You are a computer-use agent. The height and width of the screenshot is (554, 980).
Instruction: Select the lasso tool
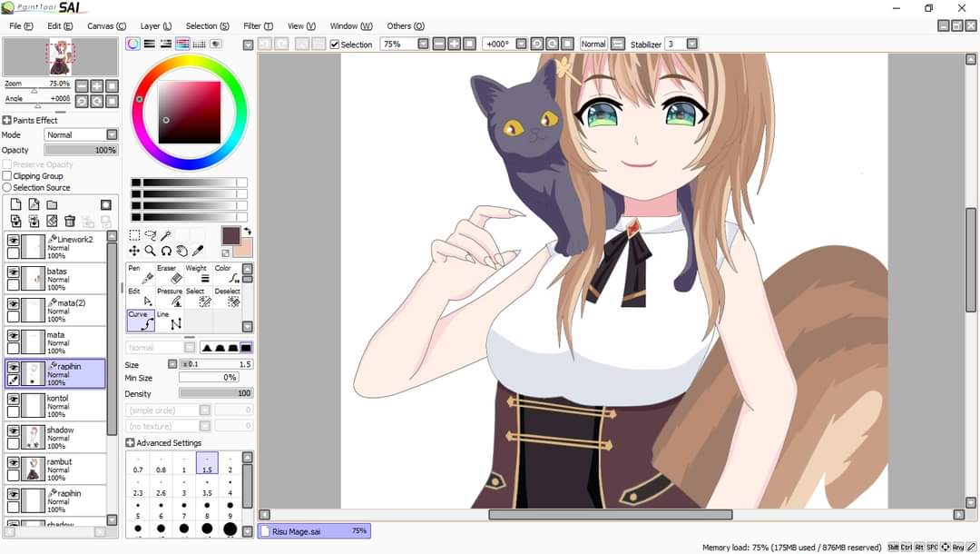(x=150, y=235)
